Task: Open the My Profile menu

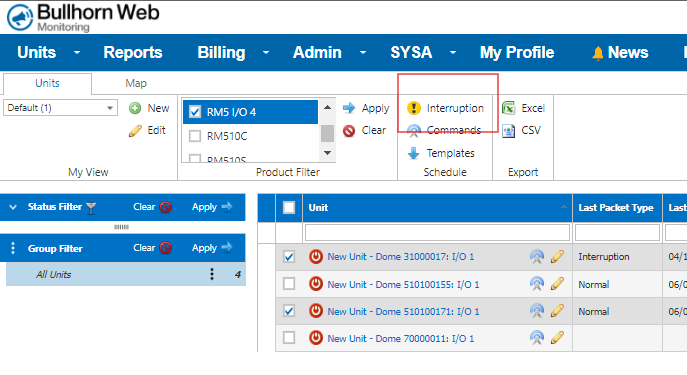Action: [517, 53]
